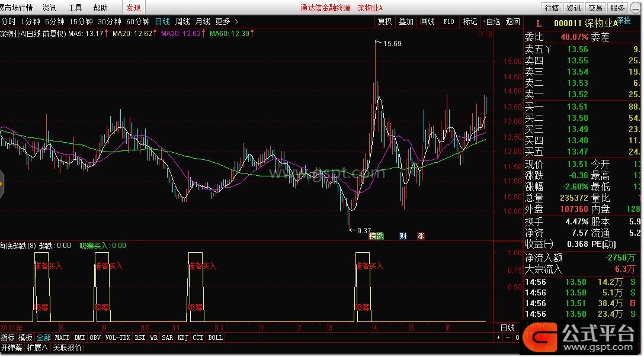Select the 全部 indicator category

(x=43, y=337)
